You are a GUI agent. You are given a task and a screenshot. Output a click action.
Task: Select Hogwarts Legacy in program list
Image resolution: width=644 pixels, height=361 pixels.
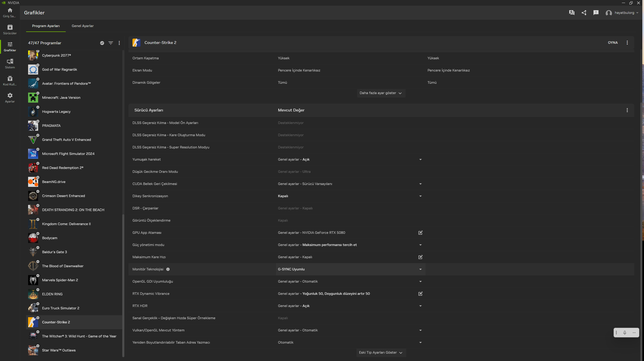[x=74, y=112]
